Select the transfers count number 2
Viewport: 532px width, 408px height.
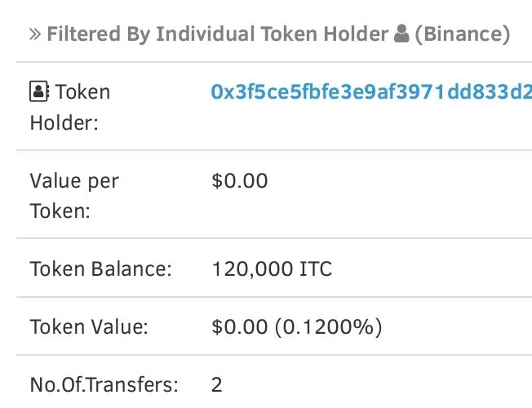click(217, 385)
